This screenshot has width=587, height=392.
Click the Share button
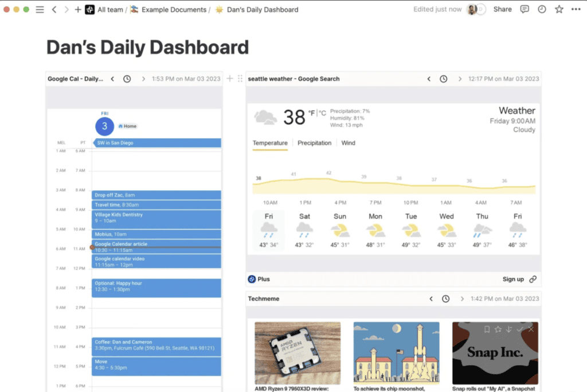coord(502,9)
